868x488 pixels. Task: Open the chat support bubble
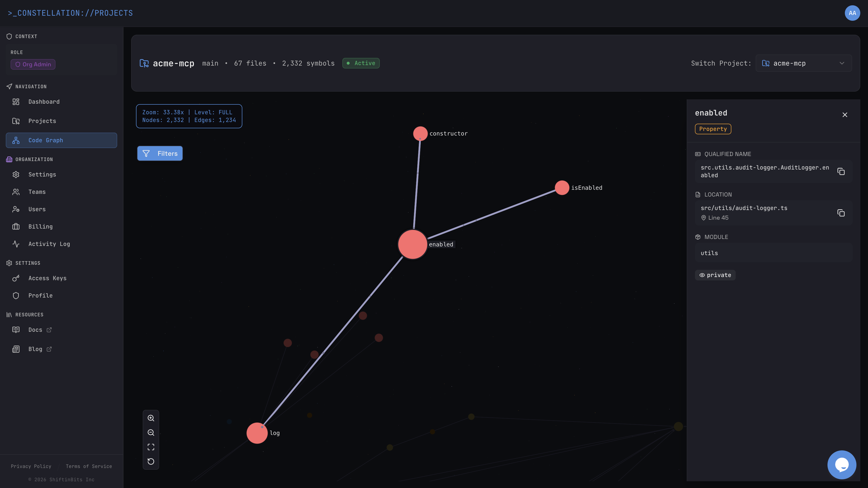tap(841, 465)
